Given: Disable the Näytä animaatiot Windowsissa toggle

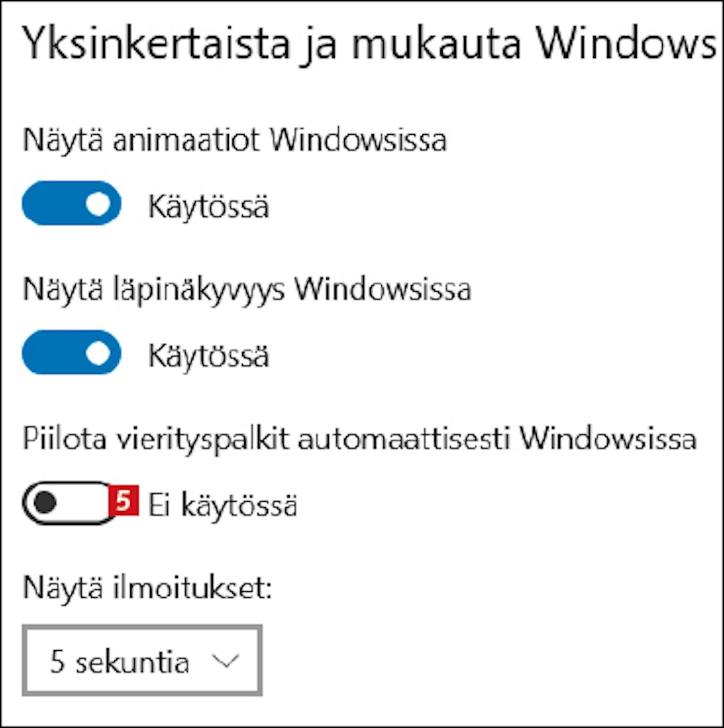Looking at the screenshot, I should point(71,203).
